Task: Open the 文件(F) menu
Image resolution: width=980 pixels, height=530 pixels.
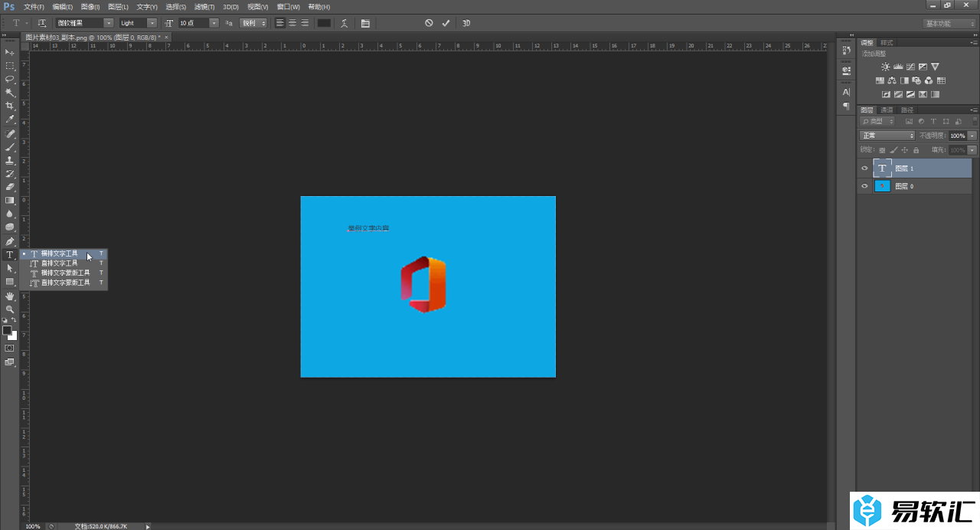Action: (34, 7)
